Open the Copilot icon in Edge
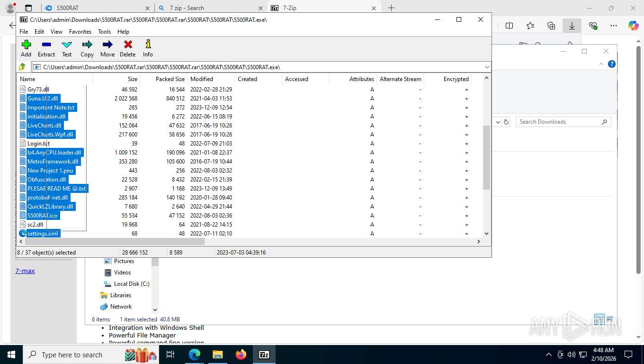Viewport: 644px width, 364px height. (634, 26)
